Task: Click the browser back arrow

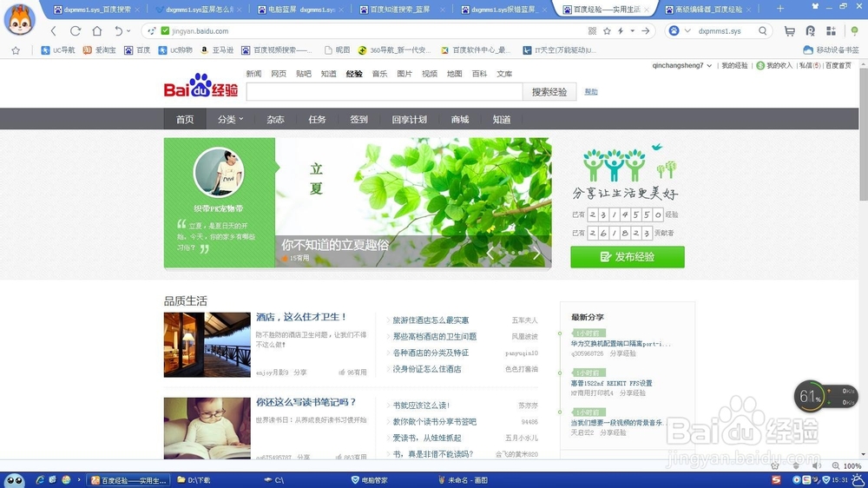Action: click(x=54, y=31)
